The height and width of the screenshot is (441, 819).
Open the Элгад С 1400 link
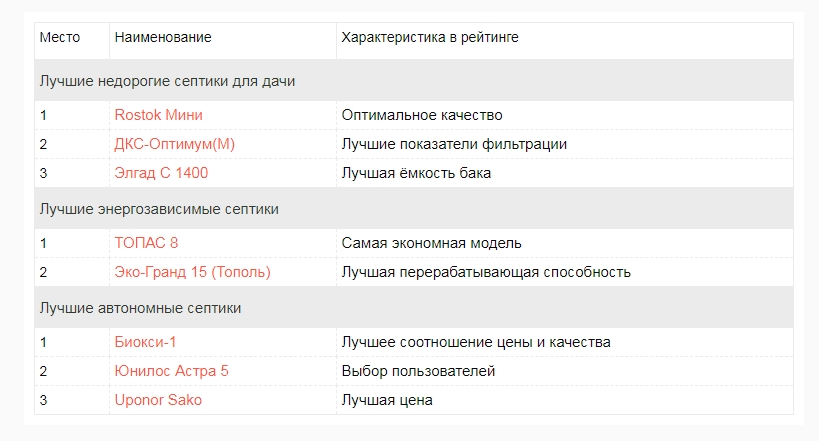pyautogui.click(x=161, y=173)
